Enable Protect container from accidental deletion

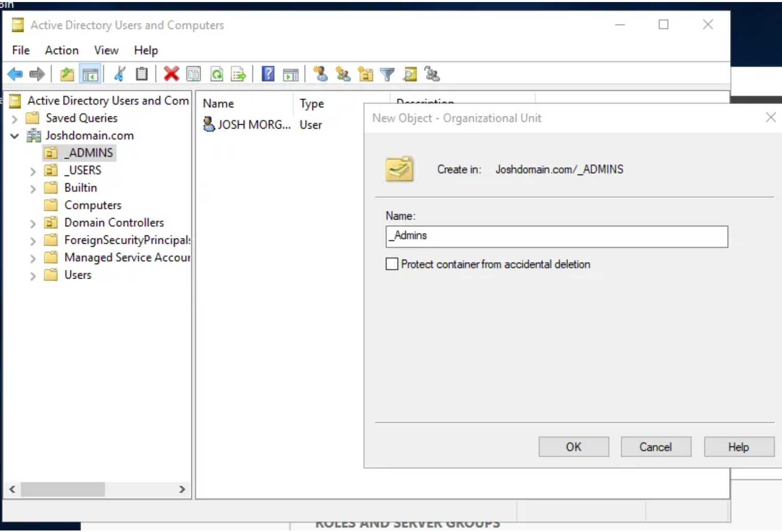coord(392,264)
